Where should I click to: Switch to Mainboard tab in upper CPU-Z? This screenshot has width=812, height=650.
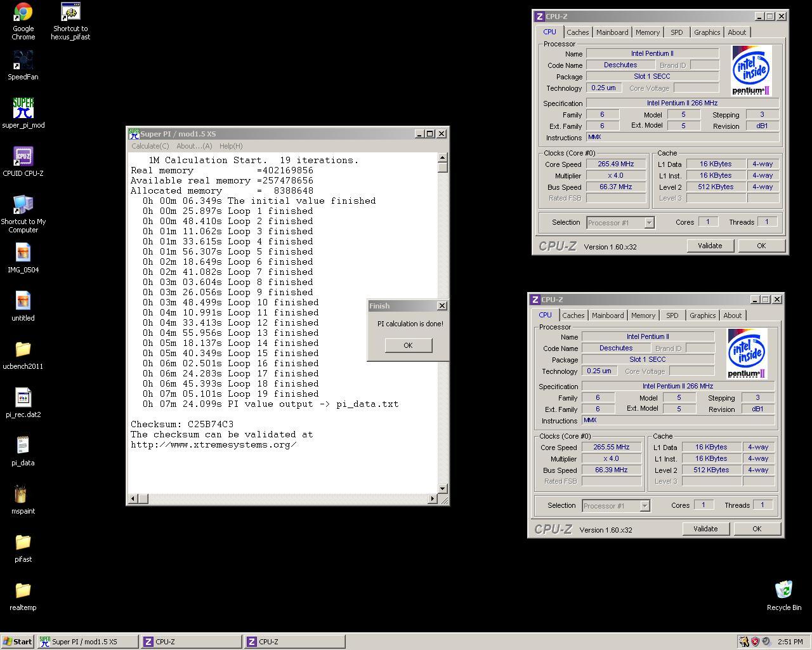point(612,32)
